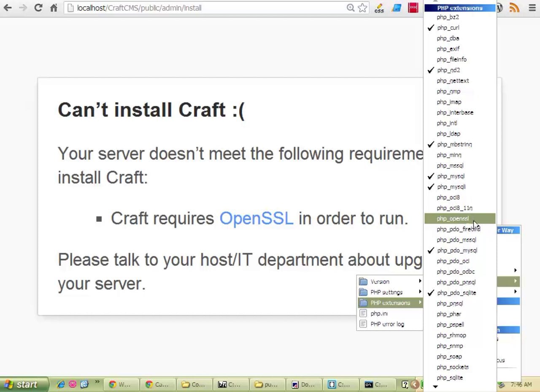Disable the php_pdo_sqlite extension

point(460,293)
